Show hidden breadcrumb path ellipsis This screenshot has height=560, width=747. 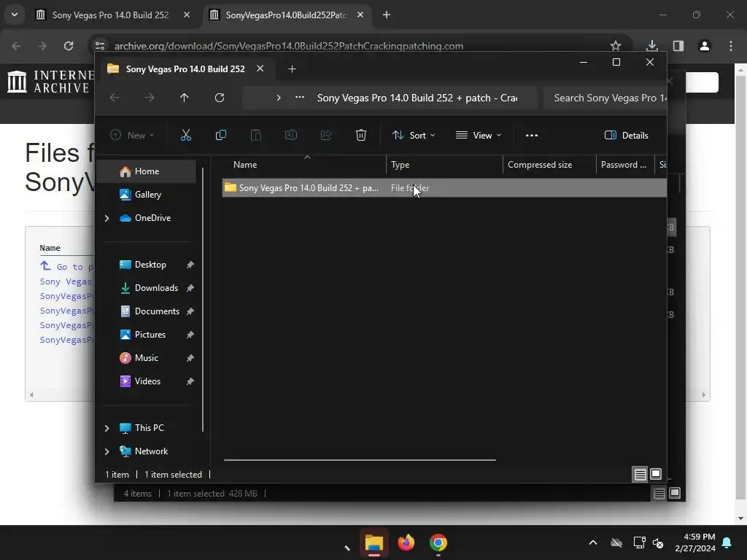tap(300, 97)
